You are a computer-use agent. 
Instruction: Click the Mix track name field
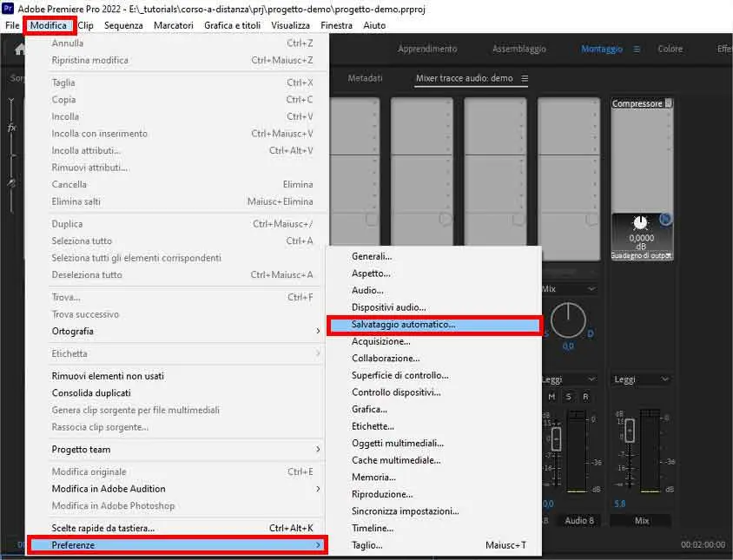641,520
